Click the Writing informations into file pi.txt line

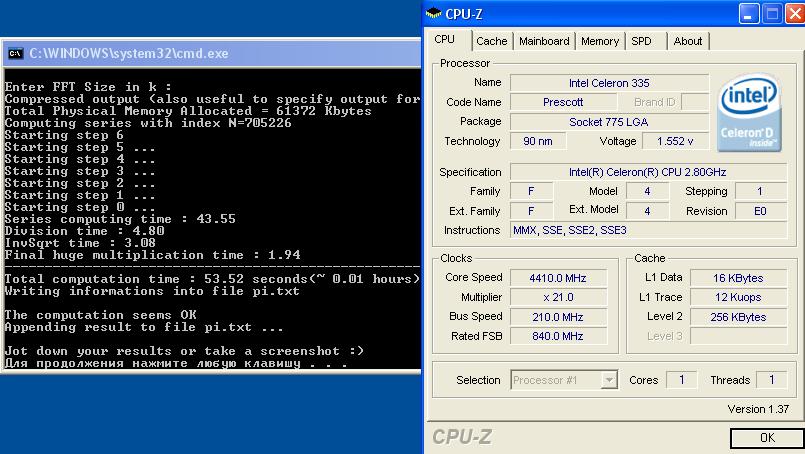(x=152, y=291)
